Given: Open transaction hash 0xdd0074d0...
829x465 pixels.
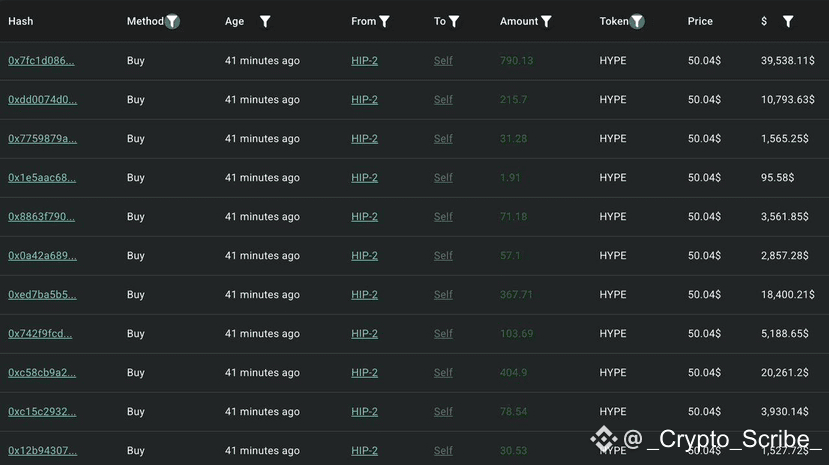Looking at the screenshot, I should pyautogui.click(x=42, y=100).
